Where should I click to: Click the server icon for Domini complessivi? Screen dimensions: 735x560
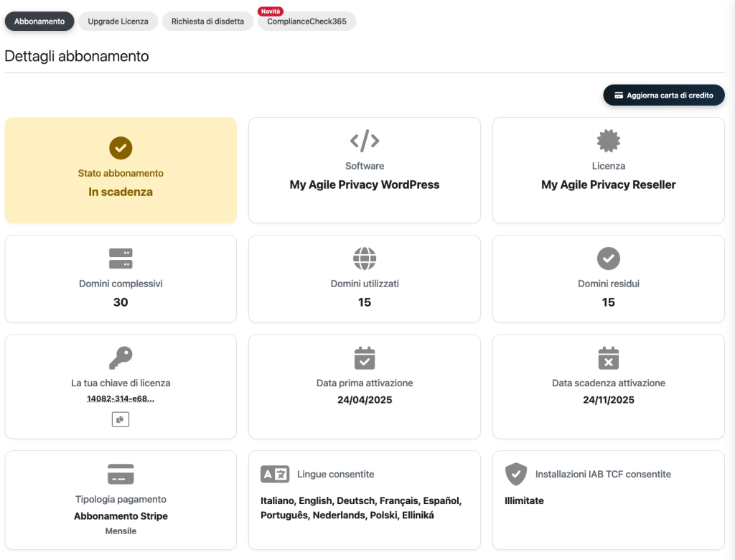[121, 258]
